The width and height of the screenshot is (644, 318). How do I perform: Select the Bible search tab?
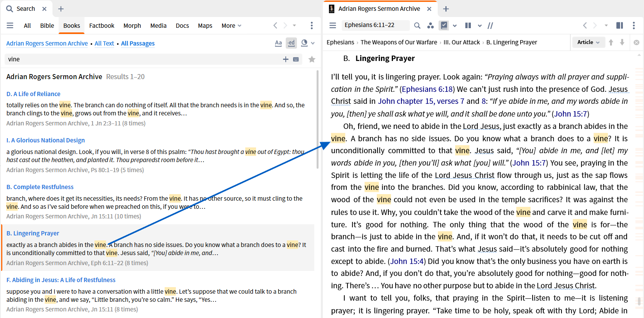[x=47, y=25]
